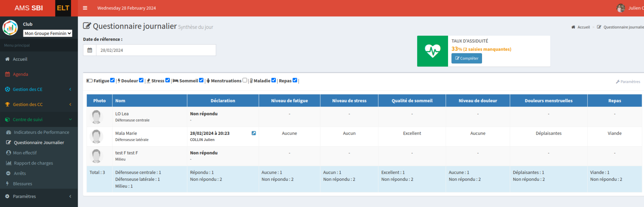Viewport: 644px width, 207px height.
Task: Click the Gestion des CE ball icon
Action: click(x=7, y=89)
